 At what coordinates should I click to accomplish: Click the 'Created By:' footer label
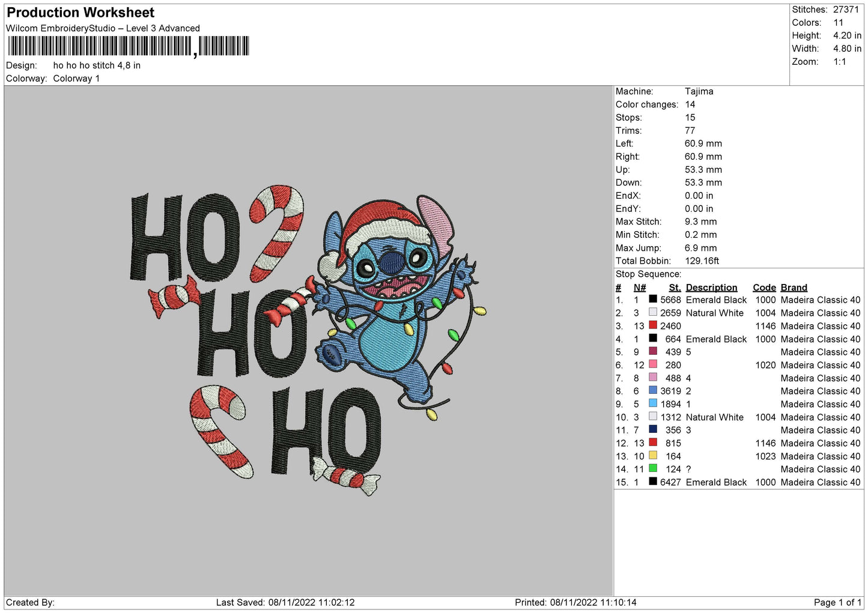click(x=30, y=602)
